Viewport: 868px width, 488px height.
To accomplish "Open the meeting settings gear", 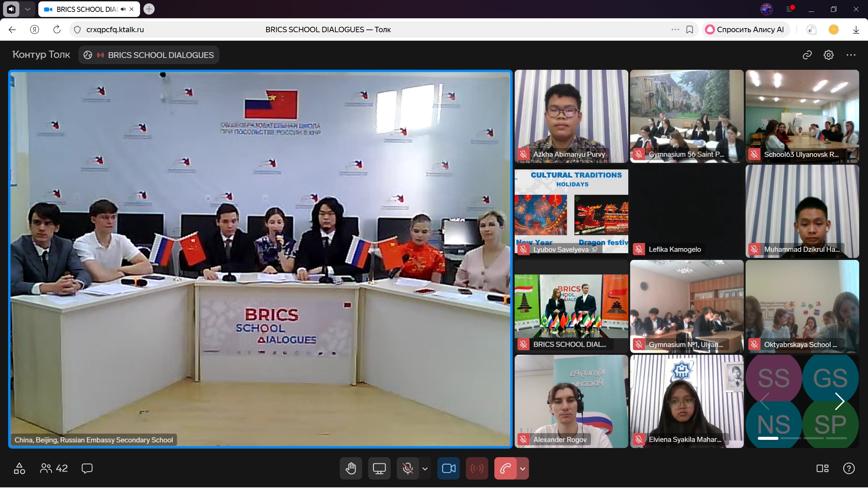I will [x=829, y=55].
